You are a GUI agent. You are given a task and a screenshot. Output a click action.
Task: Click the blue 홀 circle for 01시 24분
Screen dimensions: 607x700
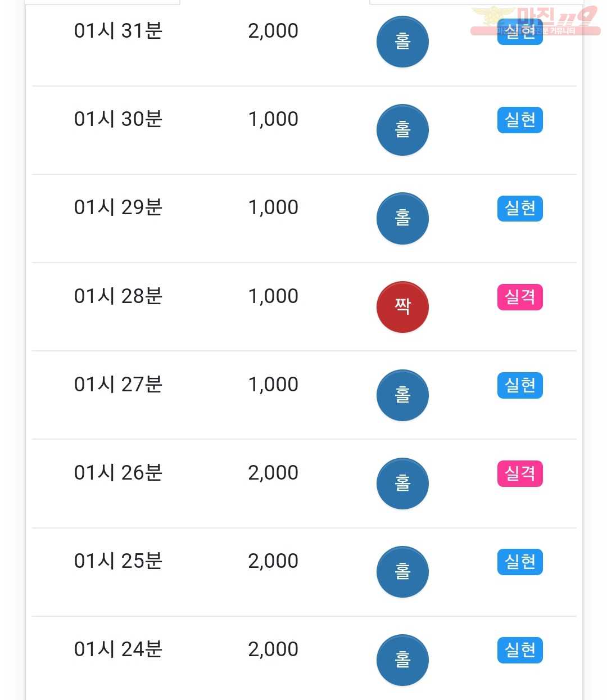point(402,660)
